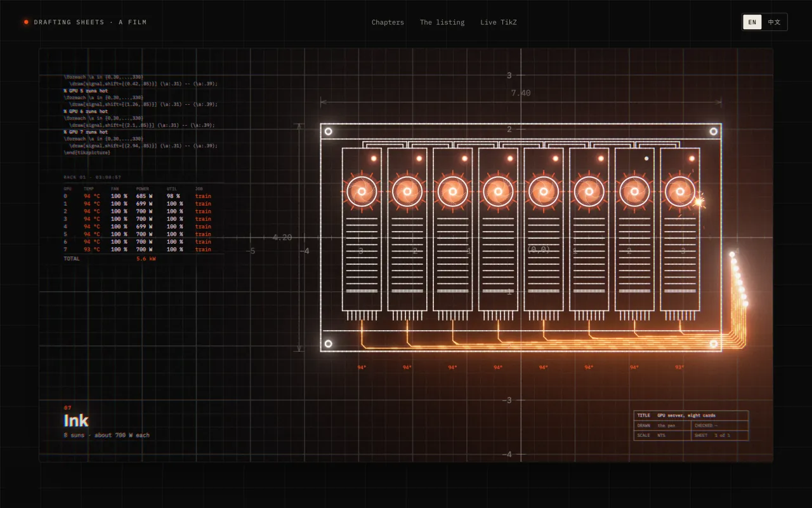Click the '1 of 1' sheet value

coord(722,436)
